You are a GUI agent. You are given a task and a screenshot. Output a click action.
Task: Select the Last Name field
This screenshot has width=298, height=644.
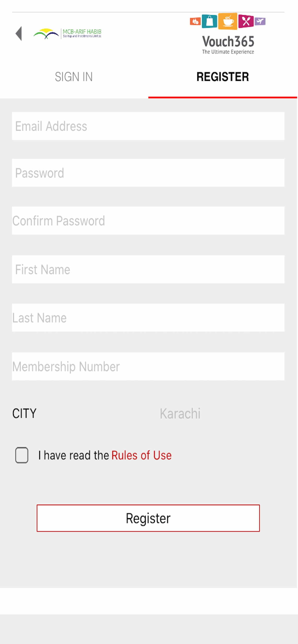tap(148, 318)
